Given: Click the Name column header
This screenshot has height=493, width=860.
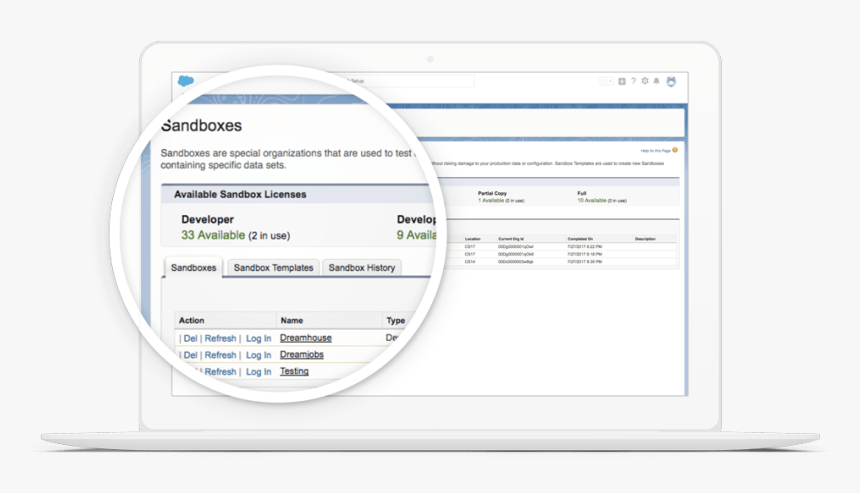Looking at the screenshot, I should [291, 321].
